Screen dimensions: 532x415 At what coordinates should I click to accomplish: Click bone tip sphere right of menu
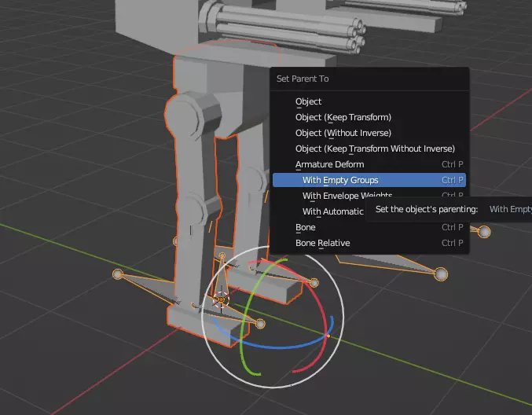point(485,231)
